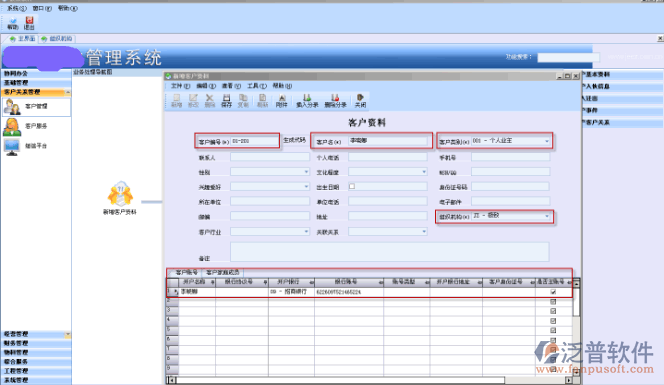Click the 生成代码 generate code button
The image size is (664, 385).
(294, 140)
